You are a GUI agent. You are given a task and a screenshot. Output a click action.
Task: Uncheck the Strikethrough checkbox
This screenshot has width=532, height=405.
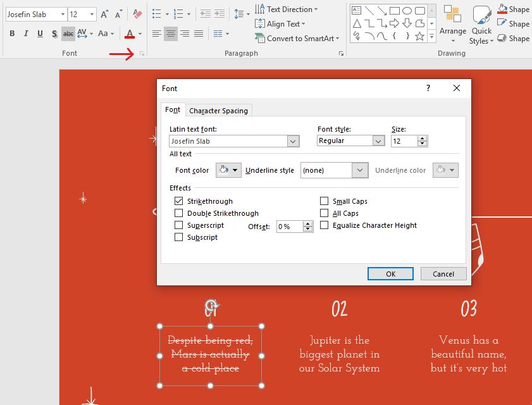pos(179,201)
